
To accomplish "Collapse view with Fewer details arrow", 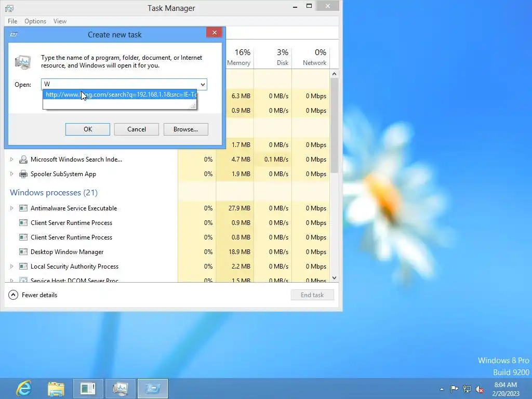I will point(13,295).
